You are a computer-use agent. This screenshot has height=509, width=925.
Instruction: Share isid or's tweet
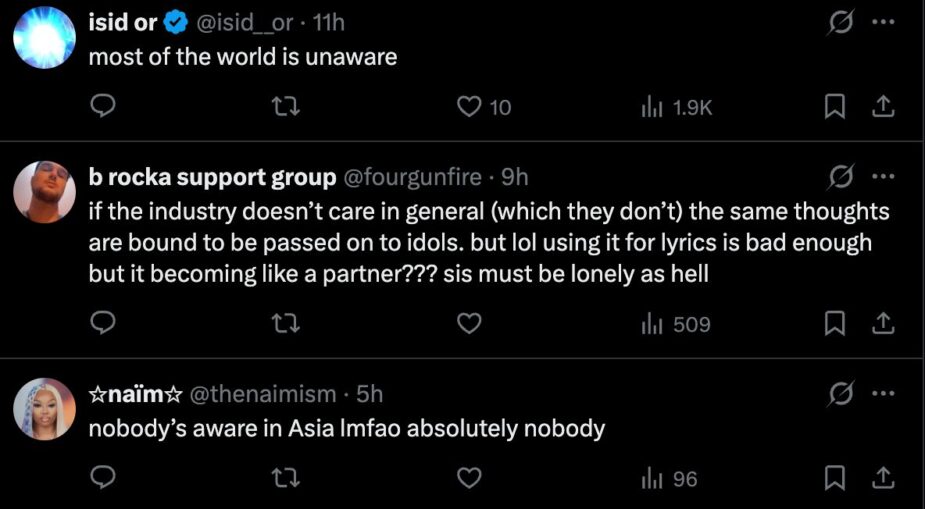click(883, 106)
